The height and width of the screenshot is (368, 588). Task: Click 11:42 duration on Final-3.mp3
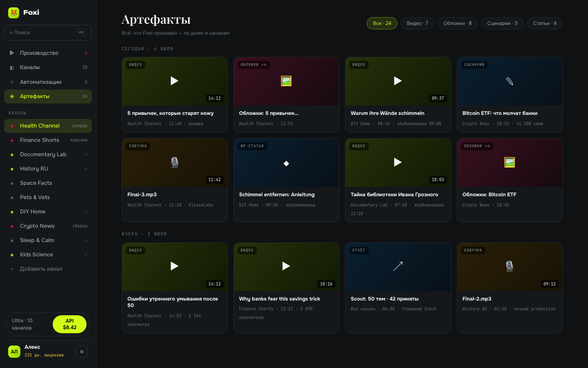[x=214, y=180]
